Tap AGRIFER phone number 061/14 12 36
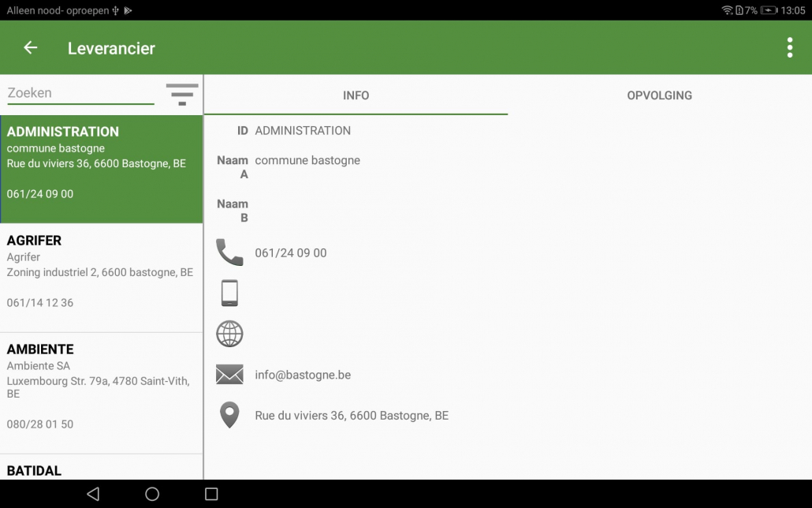 click(x=40, y=303)
